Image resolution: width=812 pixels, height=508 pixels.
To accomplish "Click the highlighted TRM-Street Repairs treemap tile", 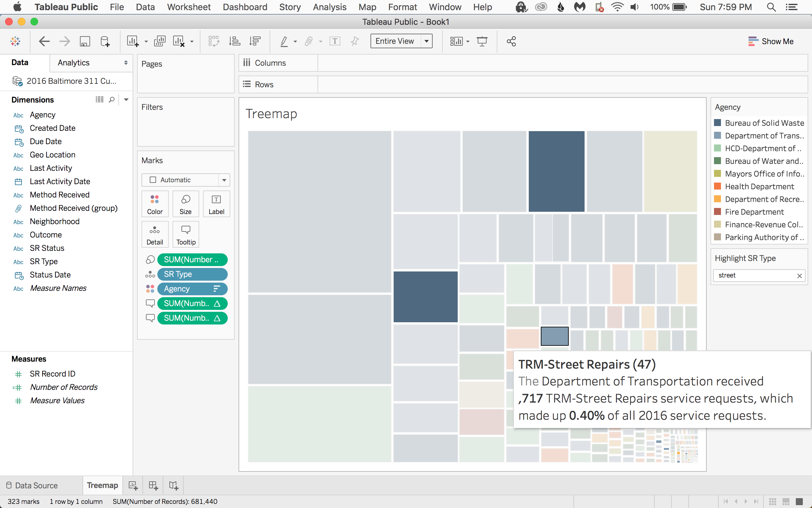I will coord(555,336).
